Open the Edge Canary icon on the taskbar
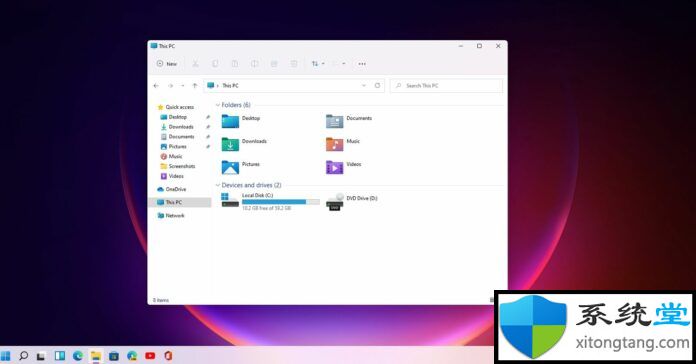The width and height of the screenshot is (696, 364). (x=132, y=356)
